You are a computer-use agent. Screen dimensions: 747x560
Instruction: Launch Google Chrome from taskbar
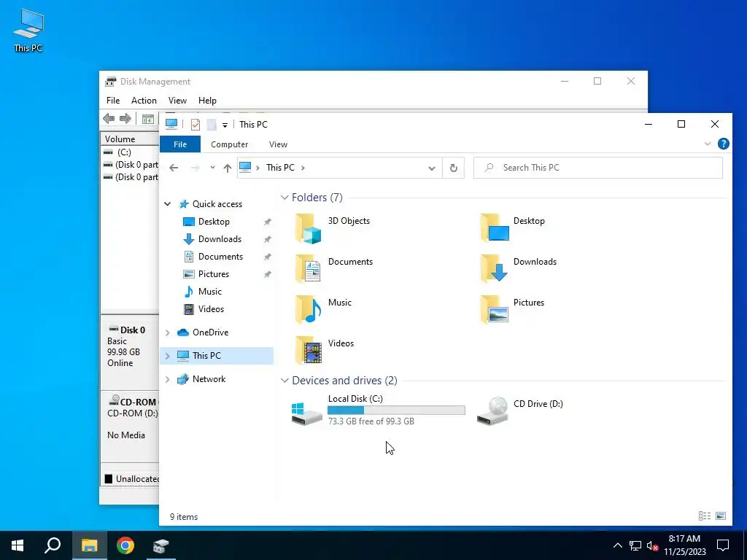coord(125,545)
